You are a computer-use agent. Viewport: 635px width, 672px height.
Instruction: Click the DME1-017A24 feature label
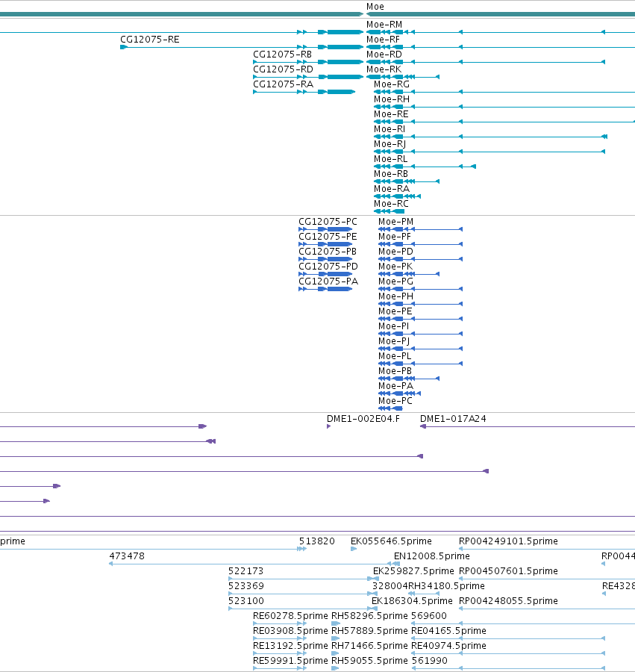click(453, 419)
